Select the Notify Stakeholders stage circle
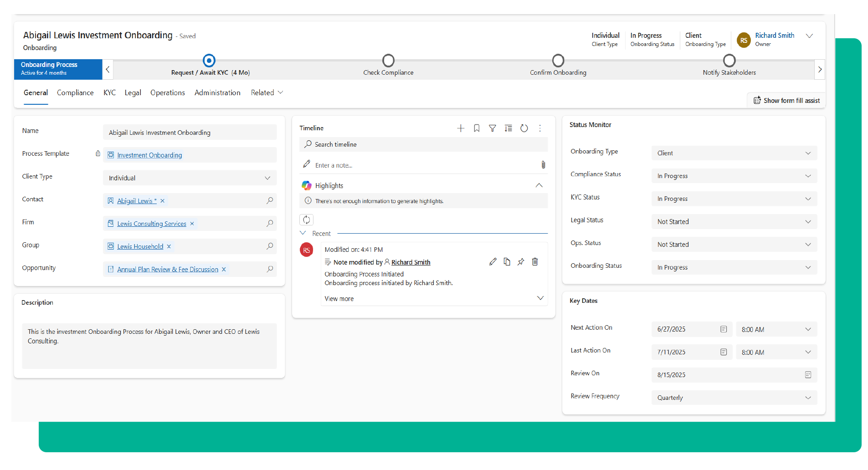868x470 pixels. pos(729,61)
